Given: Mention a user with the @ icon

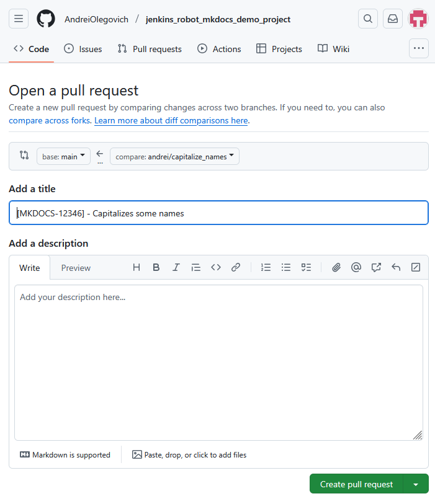Looking at the screenshot, I should click(x=356, y=267).
